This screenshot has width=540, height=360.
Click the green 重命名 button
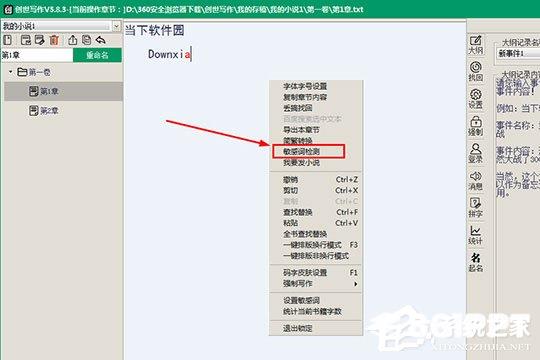click(x=97, y=55)
